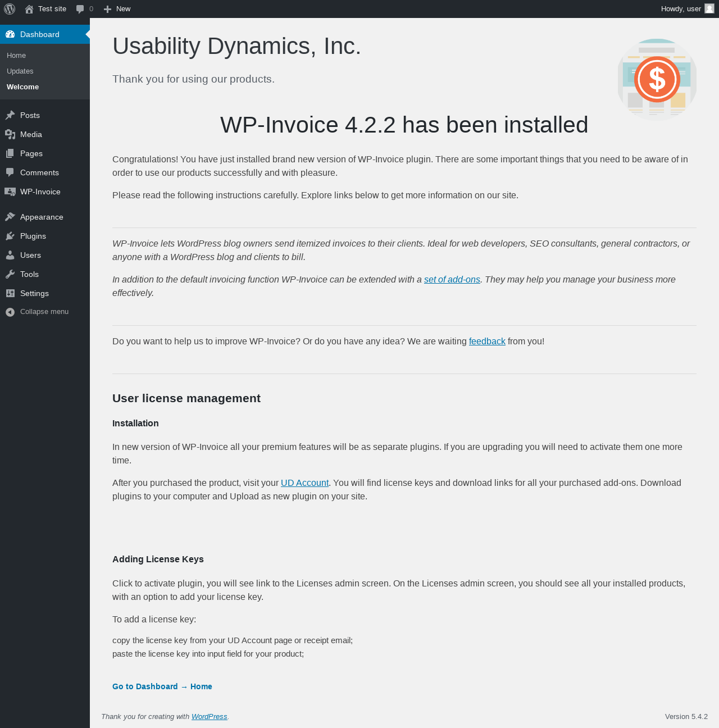Image resolution: width=719 pixels, height=728 pixels.
Task: Click the WP-Invoice dollar logo image
Action: pos(657,79)
